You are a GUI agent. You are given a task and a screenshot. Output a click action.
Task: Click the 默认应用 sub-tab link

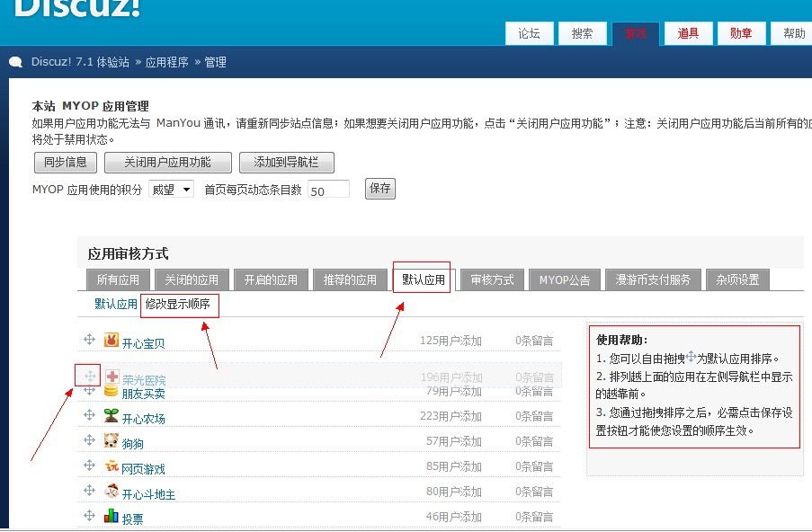click(x=116, y=304)
